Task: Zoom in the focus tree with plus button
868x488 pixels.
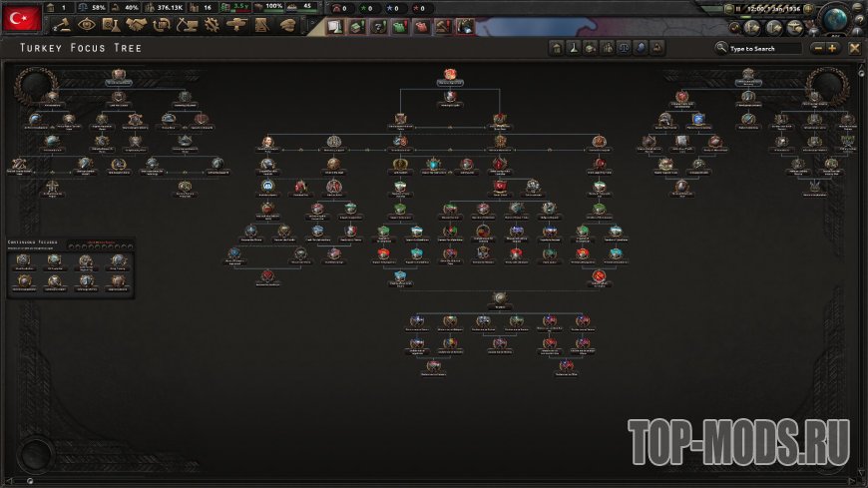Action: [833, 48]
